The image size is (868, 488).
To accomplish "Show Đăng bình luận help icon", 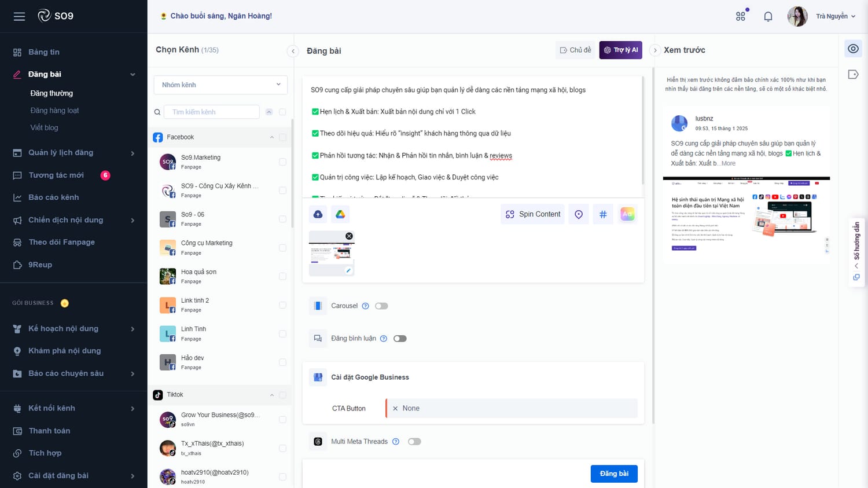I will click(x=383, y=339).
